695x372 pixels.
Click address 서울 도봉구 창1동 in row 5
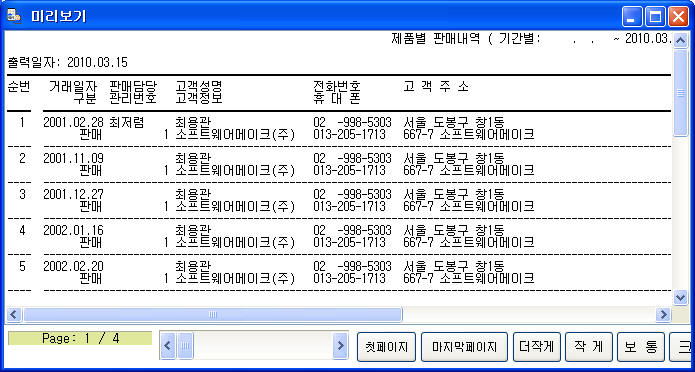(454, 267)
